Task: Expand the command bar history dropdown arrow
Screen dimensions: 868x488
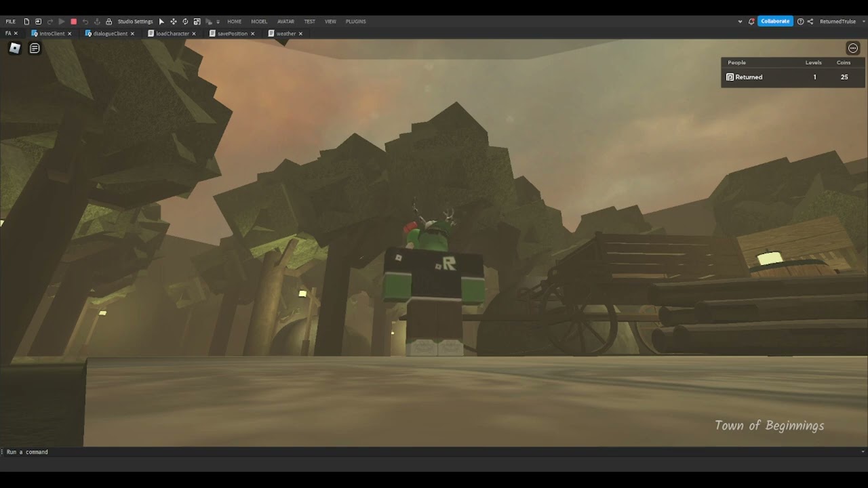Action: [863, 452]
